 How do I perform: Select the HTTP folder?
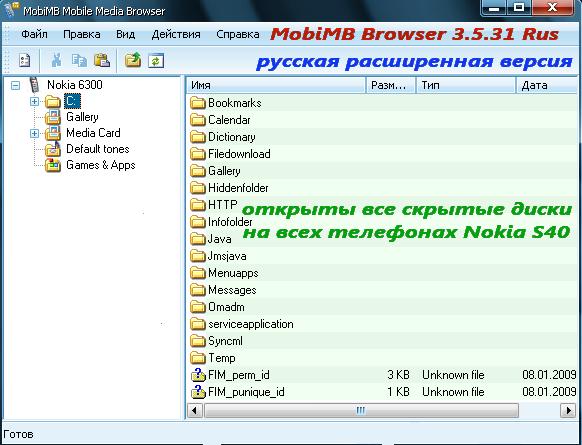223,204
